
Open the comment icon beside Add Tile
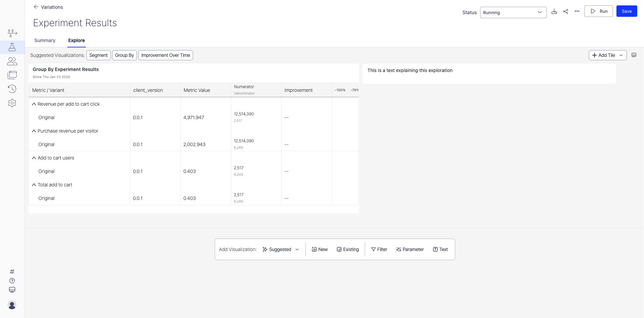(x=634, y=55)
